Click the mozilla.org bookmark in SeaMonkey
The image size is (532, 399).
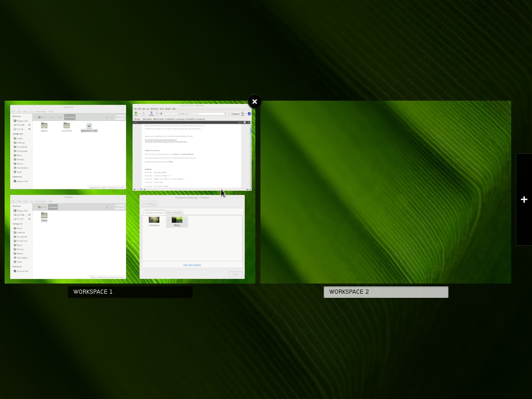pyautogui.click(x=179, y=119)
